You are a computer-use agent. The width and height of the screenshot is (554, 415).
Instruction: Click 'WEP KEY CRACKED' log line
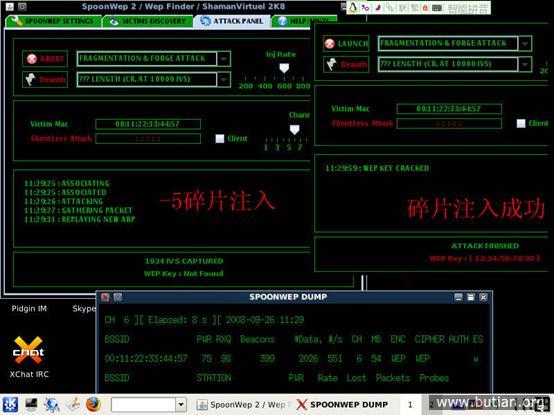point(377,168)
